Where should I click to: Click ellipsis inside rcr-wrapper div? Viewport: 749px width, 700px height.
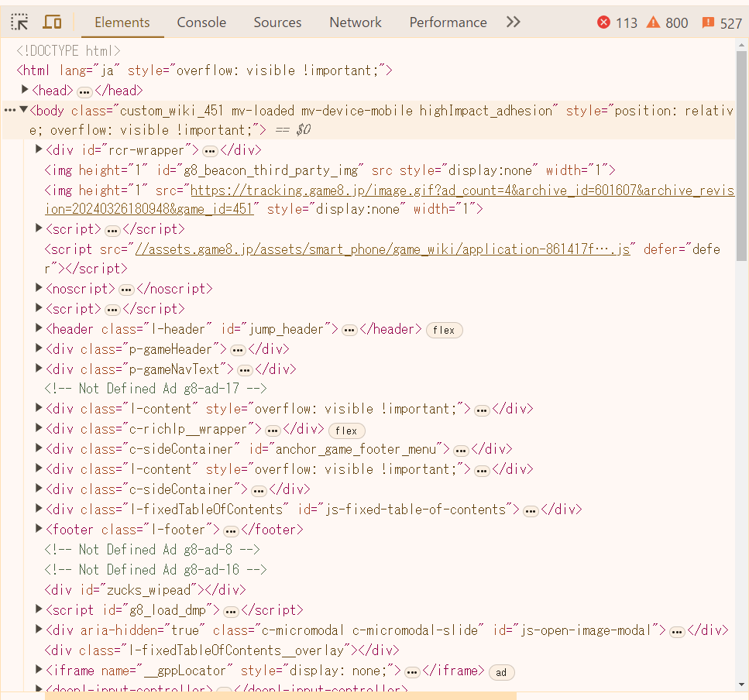coord(210,151)
